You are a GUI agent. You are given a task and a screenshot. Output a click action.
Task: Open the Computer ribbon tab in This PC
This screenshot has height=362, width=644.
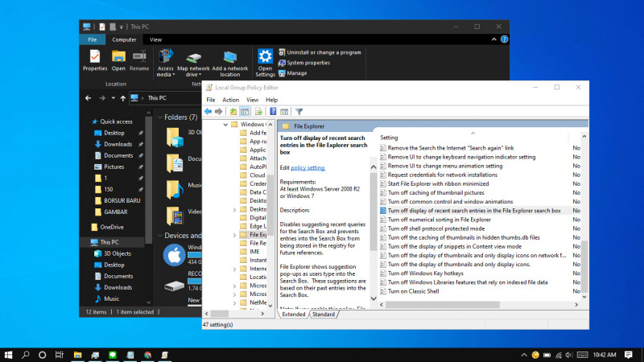point(124,39)
